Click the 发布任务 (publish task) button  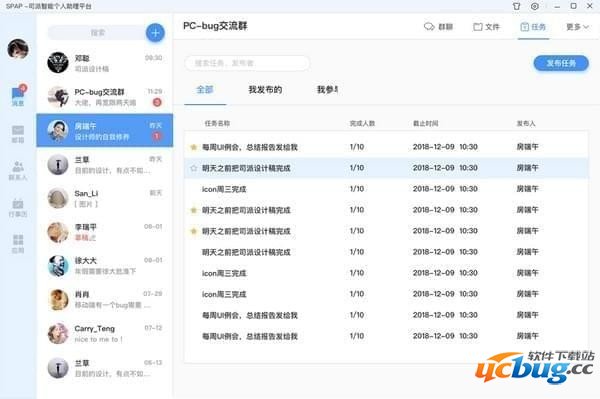pyautogui.click(x=561, y=63)
